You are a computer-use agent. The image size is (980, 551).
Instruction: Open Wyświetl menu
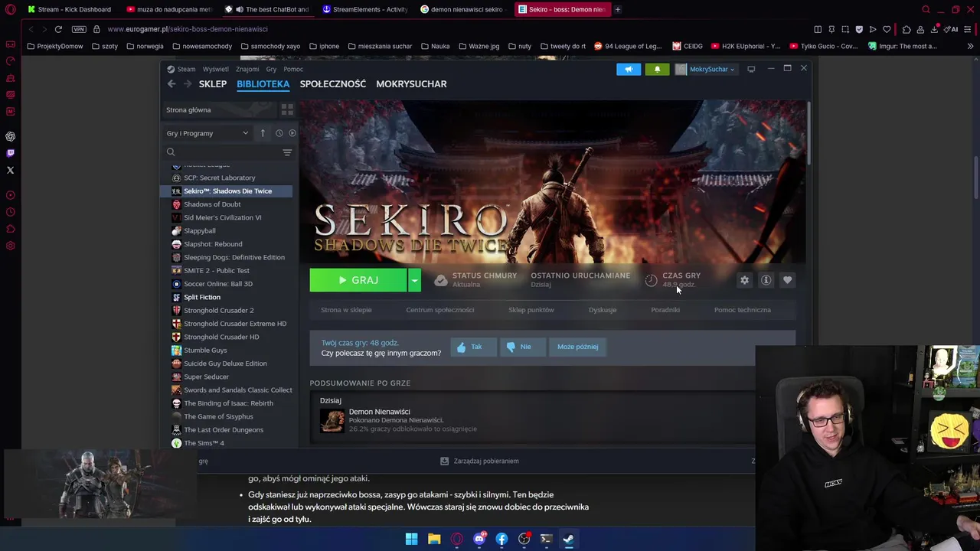[216, 69]
